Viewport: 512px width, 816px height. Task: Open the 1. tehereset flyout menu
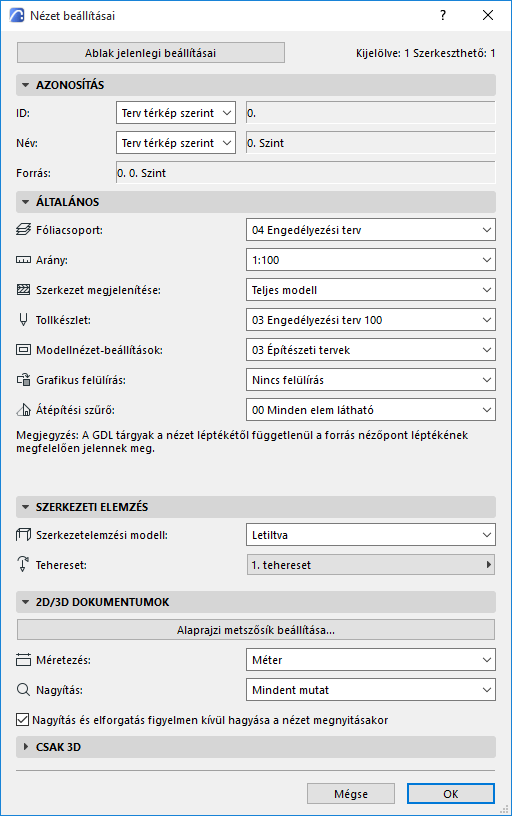370,565
